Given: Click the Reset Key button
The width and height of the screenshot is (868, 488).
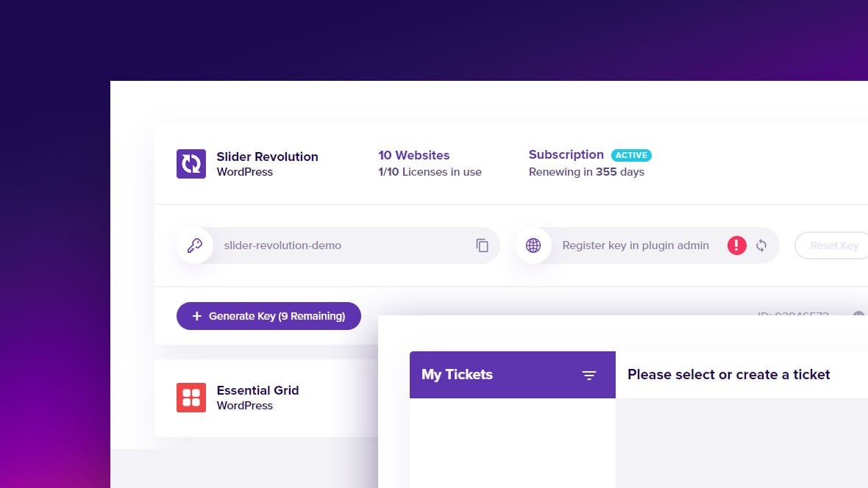Looking at the screenshot, I should [x=832, y=245].
